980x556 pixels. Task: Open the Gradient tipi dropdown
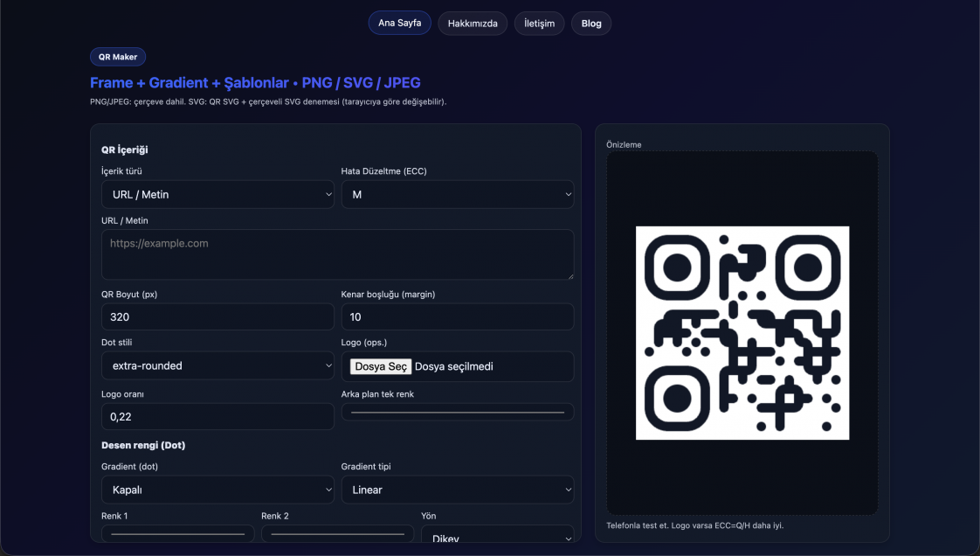pos(458,490)
